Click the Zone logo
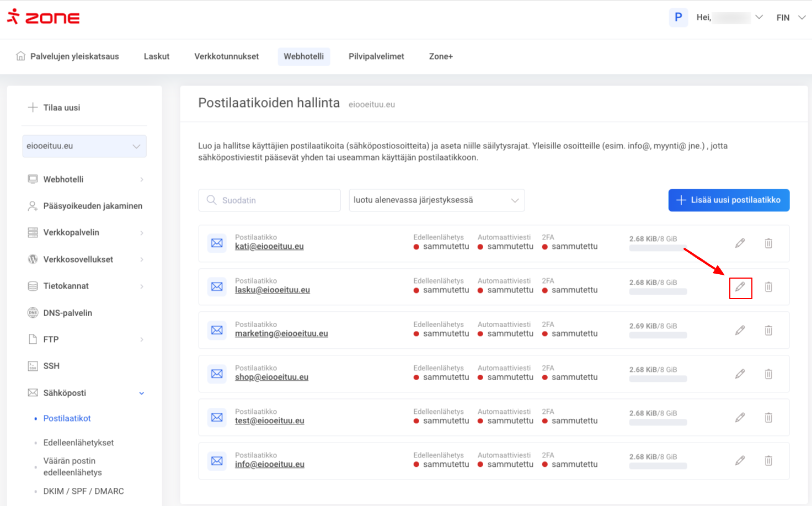This screenshot has height=506, width=812. [44, 17]
